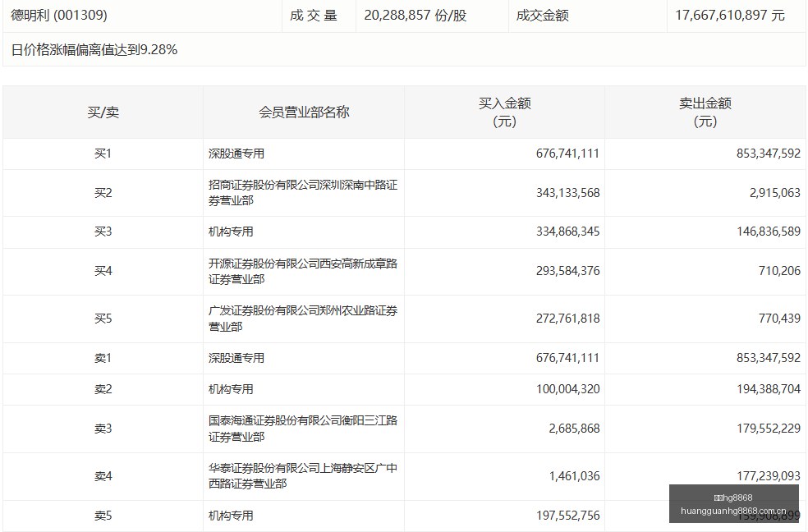Click the sell amount 770,439

point(779,319)
